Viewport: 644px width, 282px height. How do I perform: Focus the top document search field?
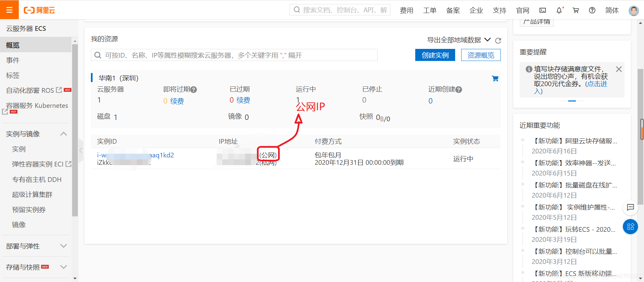pyautogui.click(x=340, y=10)
